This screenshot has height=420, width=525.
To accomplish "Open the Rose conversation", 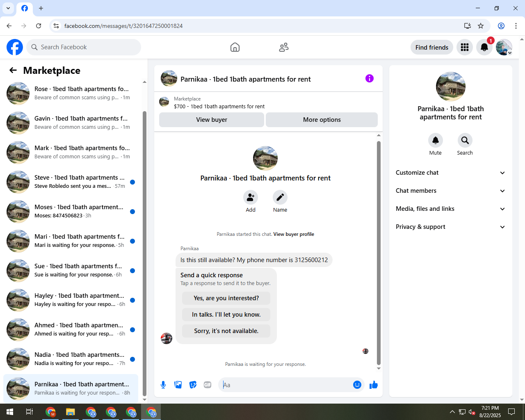I will pos(71,93).
